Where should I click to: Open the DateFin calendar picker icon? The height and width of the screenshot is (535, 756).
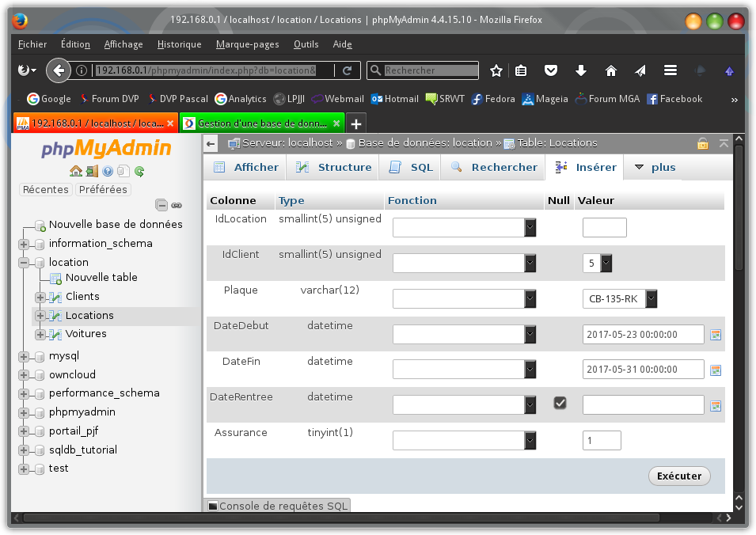(x=716, y=370)
